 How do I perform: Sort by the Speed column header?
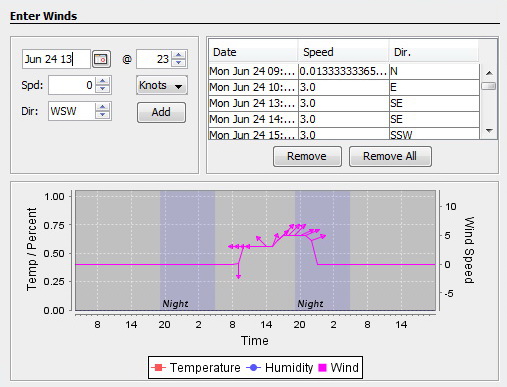343,52
